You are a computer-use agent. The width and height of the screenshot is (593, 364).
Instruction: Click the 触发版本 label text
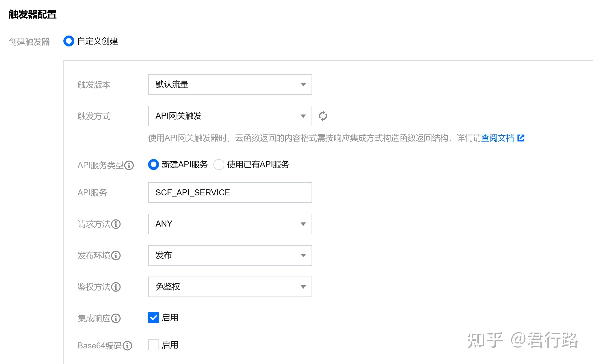94,85
